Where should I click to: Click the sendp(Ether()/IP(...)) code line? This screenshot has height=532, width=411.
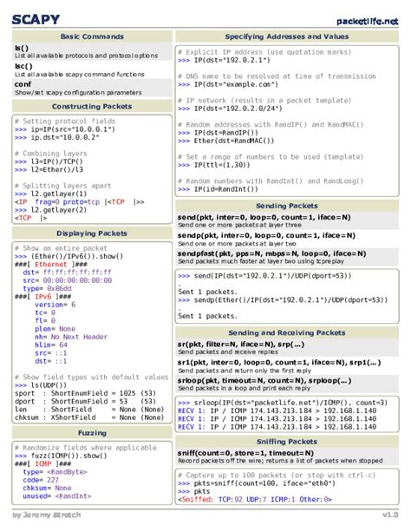point(283,300)
